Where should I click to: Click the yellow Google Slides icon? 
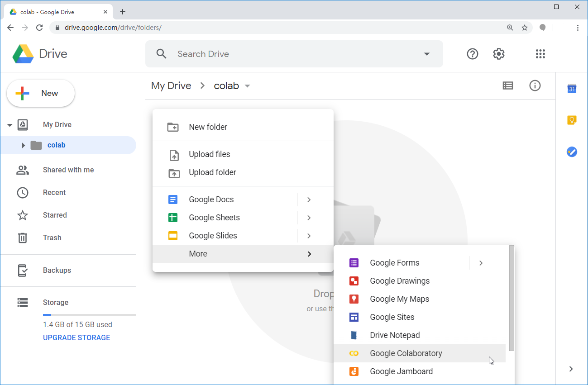(173, 236)
